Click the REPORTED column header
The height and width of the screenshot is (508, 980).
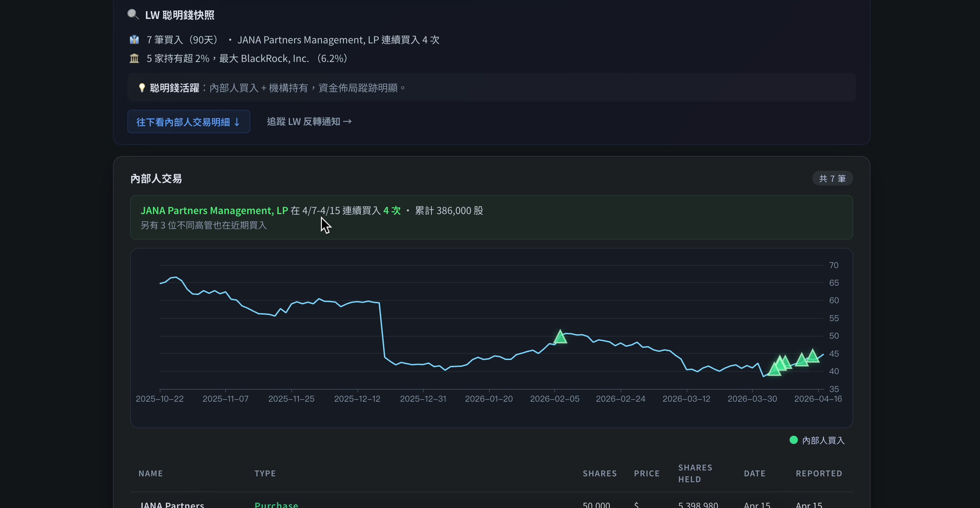point(819,473)
